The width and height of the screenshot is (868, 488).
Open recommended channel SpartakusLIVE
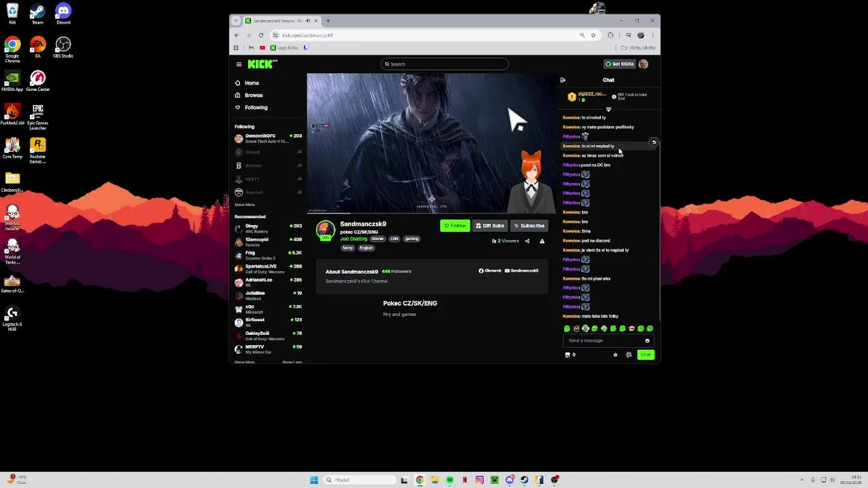pyautogui.click(x=268, y=268)
